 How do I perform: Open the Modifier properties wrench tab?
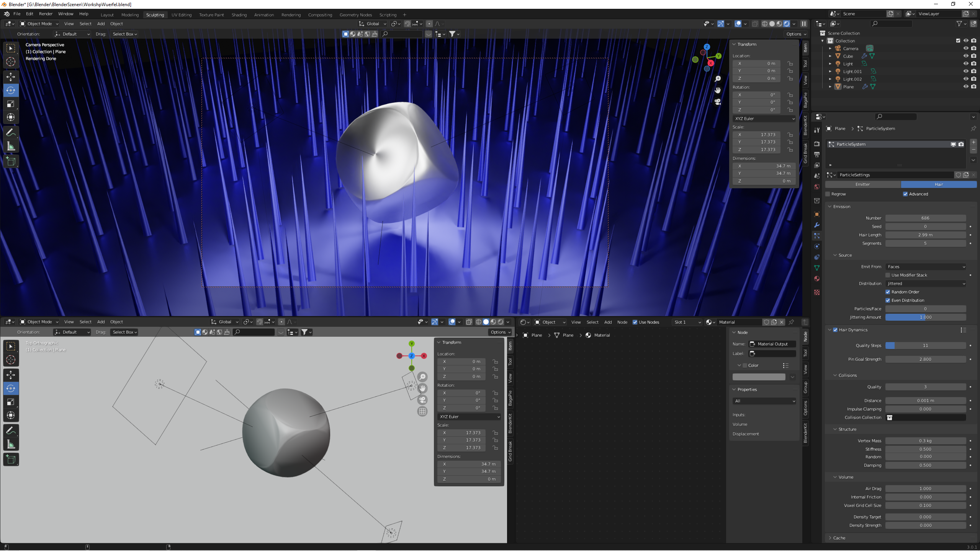[x=817, y=225]
